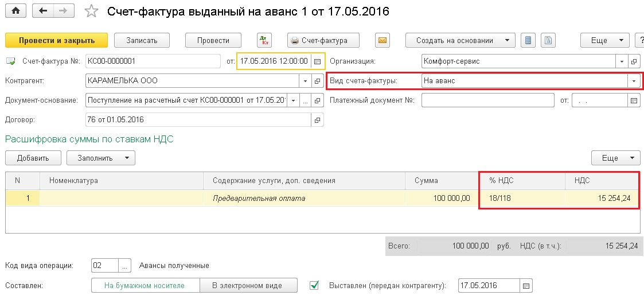Go to the home page icon
Screen dimensions: 644x299
tap(16, 11)
